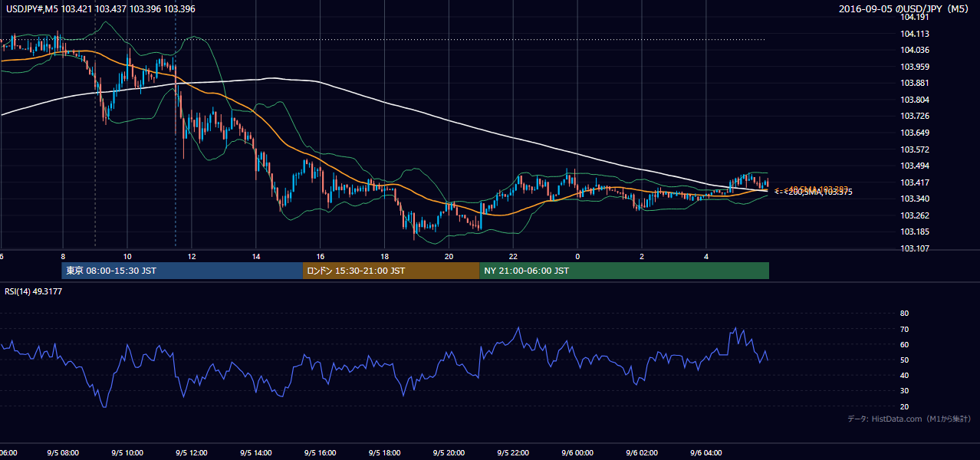
Task: Click RSI scale value 30
Action: click(x=904, y=391)
